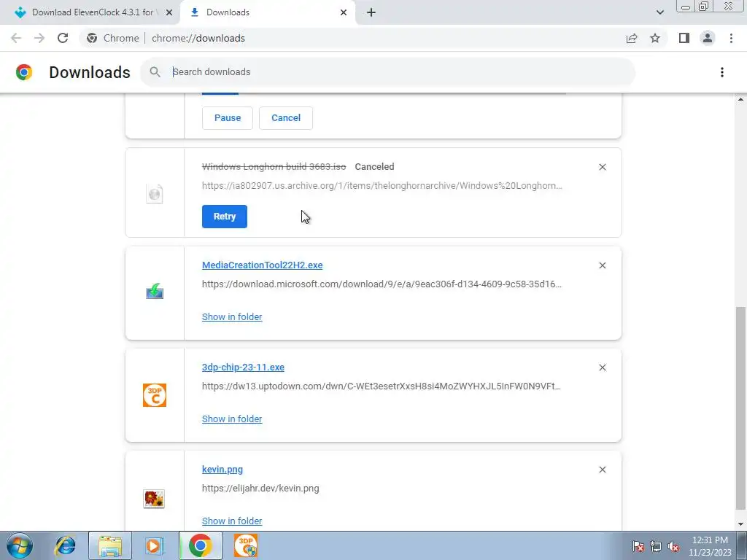Click the Windows Longhorn iso file icon
The image size is (747, 560).
[x=154, y=194]
